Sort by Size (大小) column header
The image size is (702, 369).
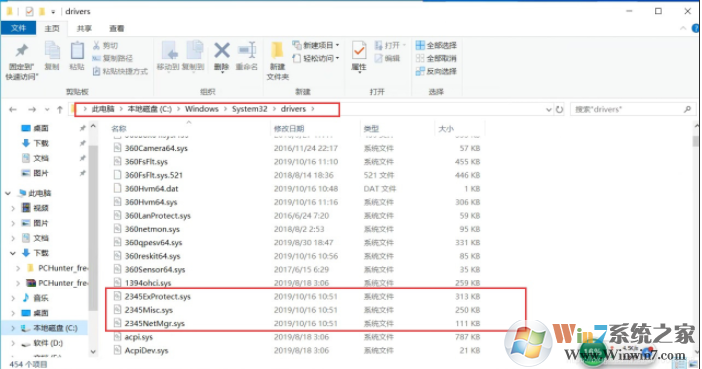coord(446,129)
